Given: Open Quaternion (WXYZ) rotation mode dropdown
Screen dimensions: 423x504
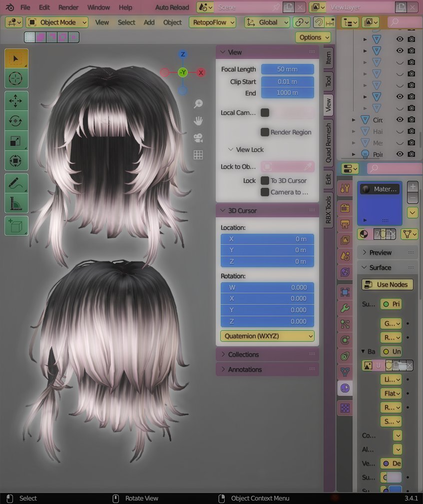Looking at the screenshot, I should coord(267,336).
